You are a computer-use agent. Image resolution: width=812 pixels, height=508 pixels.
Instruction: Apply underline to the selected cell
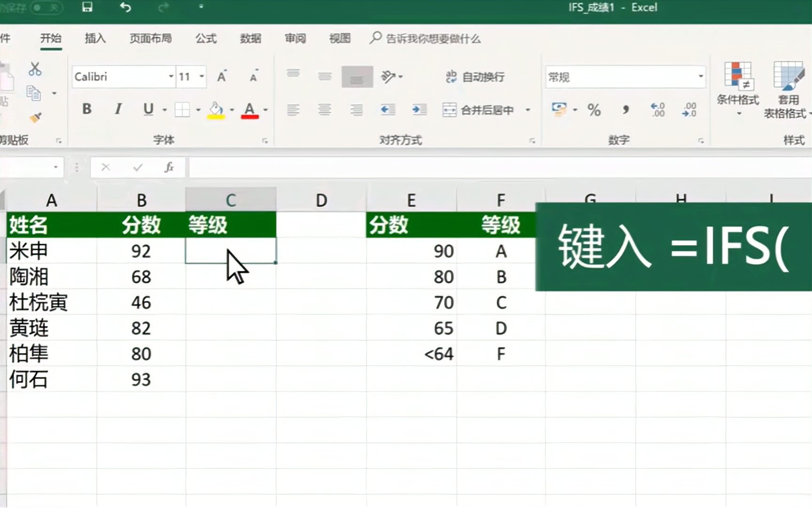click(148, 110)
